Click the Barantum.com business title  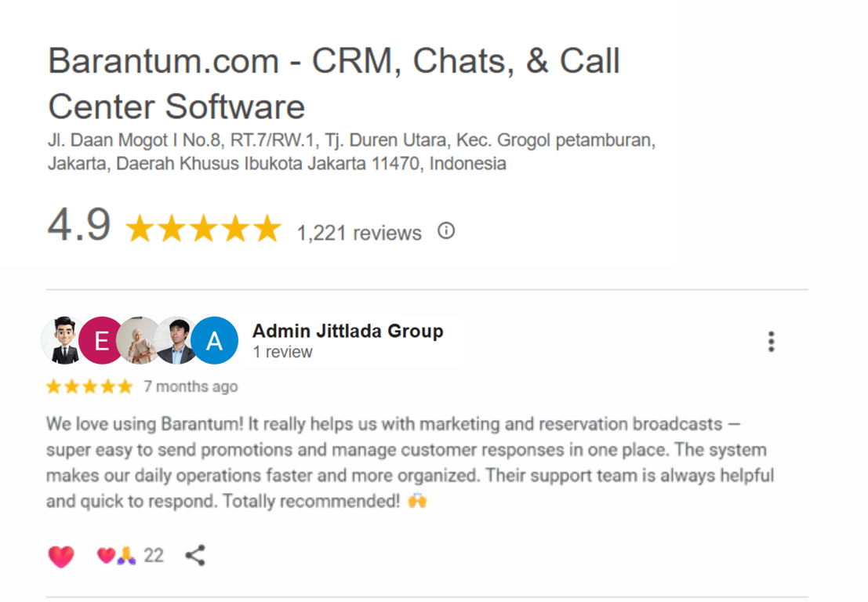[334, 83]
